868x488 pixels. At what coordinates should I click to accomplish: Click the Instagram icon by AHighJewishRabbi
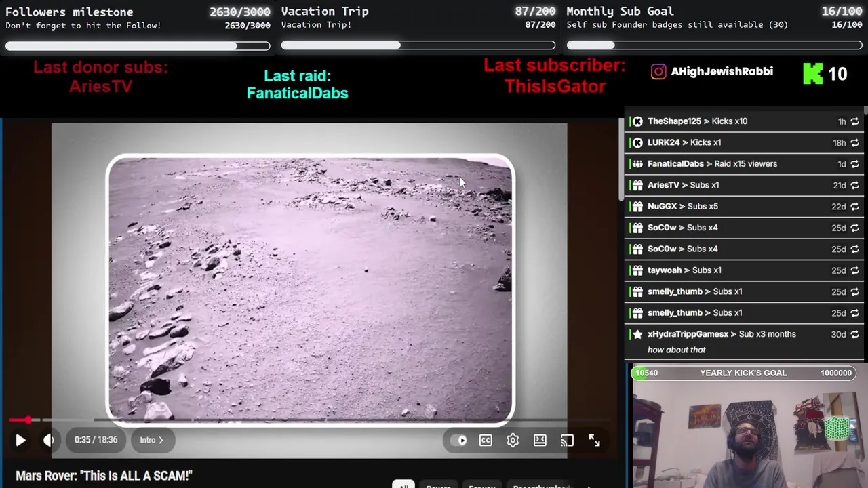[x=658, y=72]
